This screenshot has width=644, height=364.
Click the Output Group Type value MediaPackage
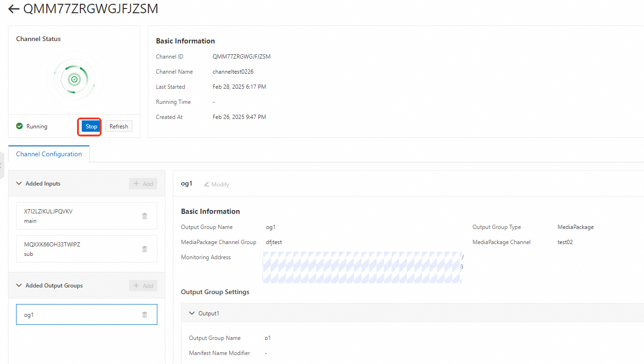pos(575,227)
